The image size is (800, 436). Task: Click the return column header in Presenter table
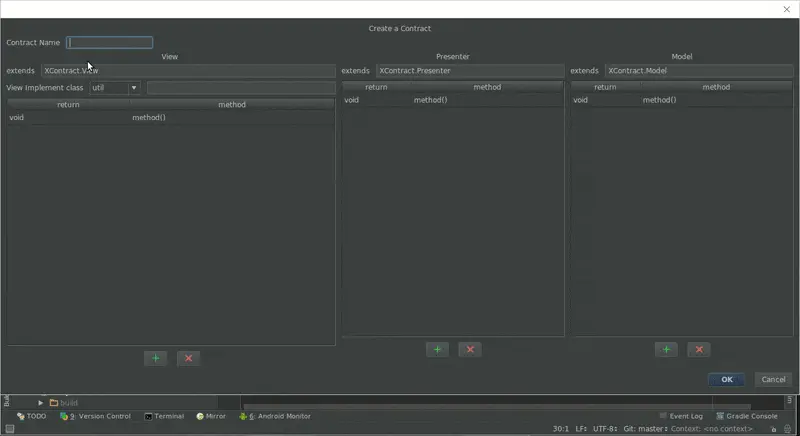point(377,87)
